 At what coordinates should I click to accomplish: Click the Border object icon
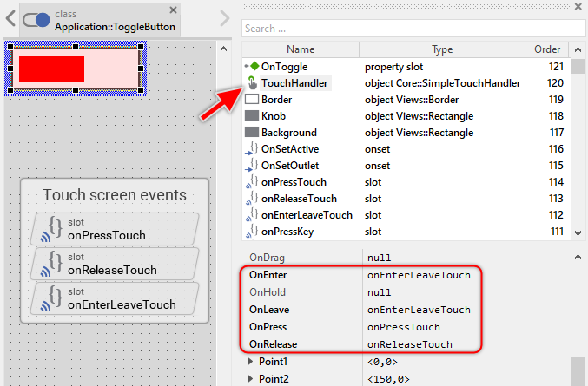pyautogui.click(x=252, y=100)
